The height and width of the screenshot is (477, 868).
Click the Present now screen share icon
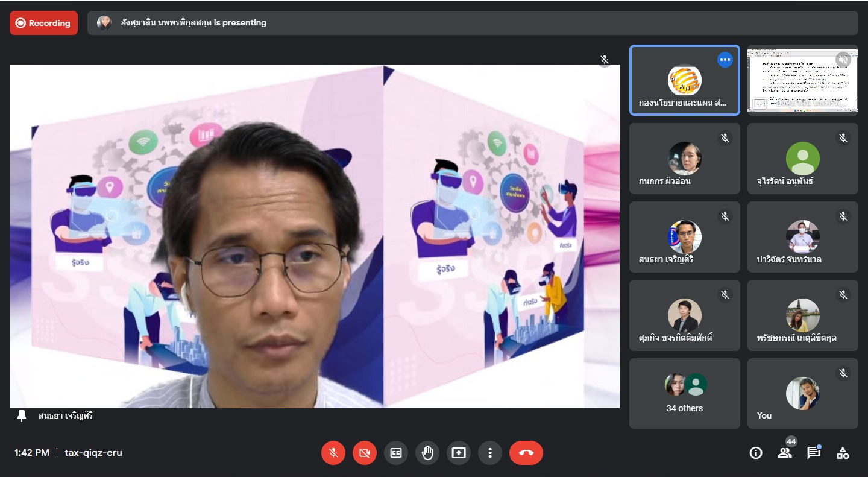click(x=459, y=453)
